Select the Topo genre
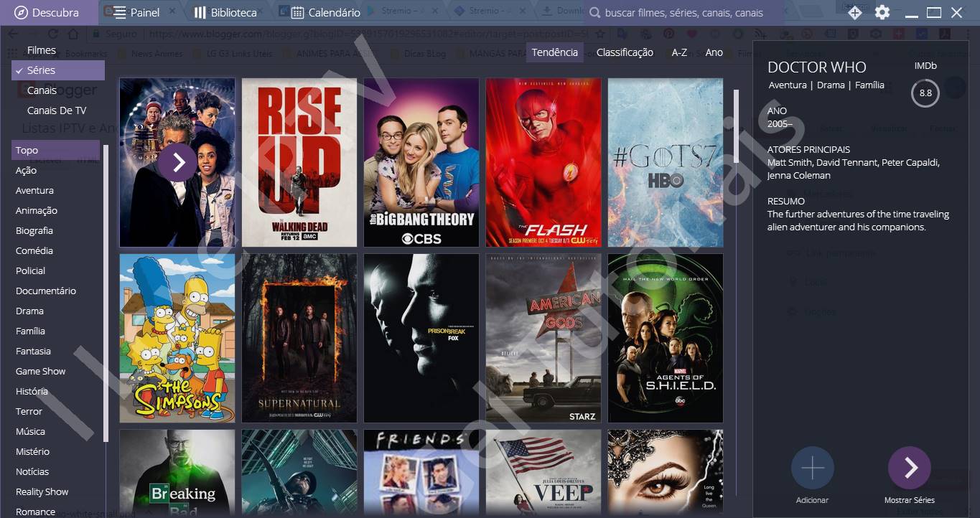980x518 pixels. 56,150
